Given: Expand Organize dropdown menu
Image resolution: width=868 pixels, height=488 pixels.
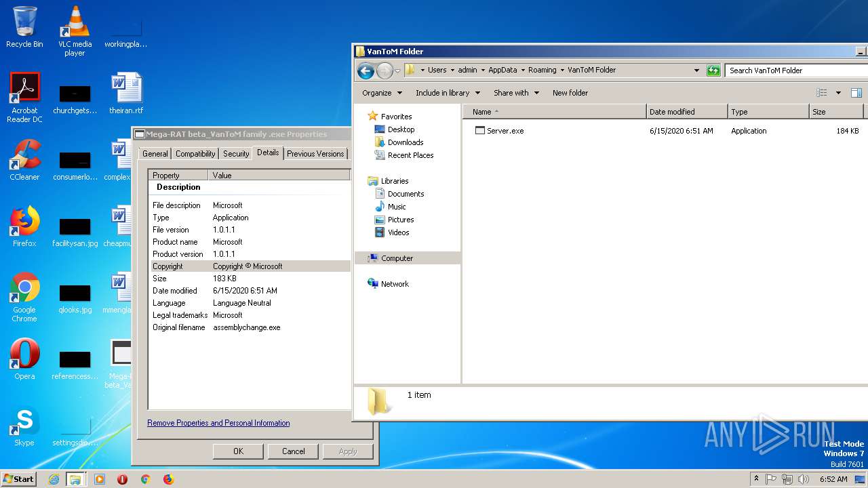Looking at the screenshot, I should [x=382, y=93].
